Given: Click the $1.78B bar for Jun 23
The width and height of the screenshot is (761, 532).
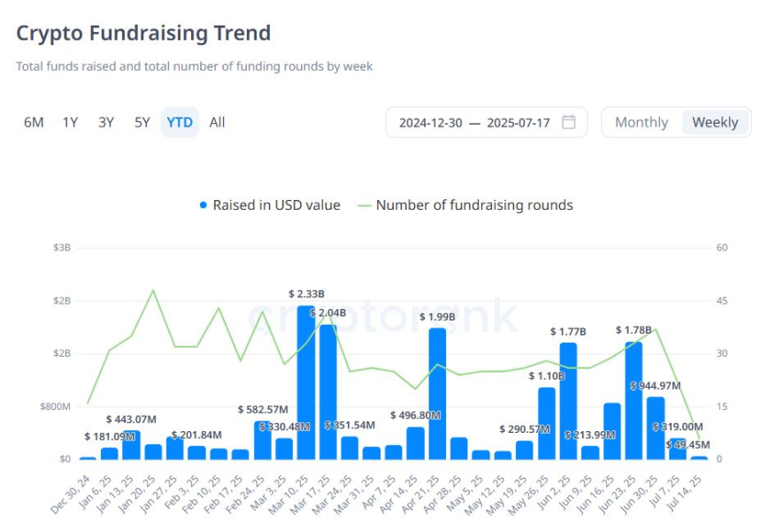Looking at the screenshot, I should coord(634,400).
